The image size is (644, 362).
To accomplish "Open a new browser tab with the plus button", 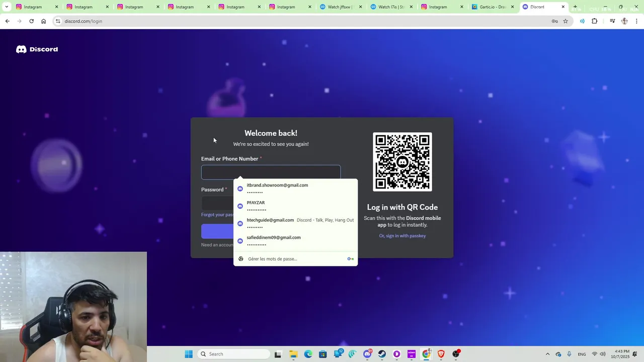I will pyautogui.click(x=575, y=7).
